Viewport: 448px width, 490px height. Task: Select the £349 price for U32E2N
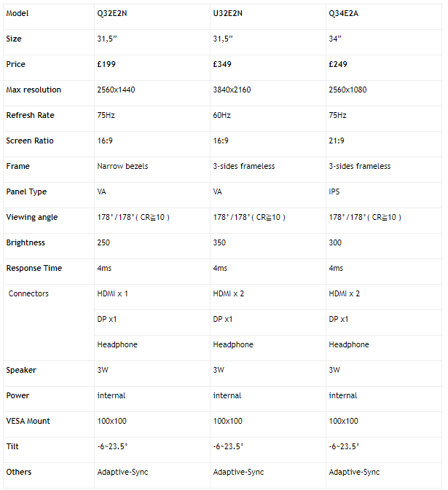(x=222, y=64)
